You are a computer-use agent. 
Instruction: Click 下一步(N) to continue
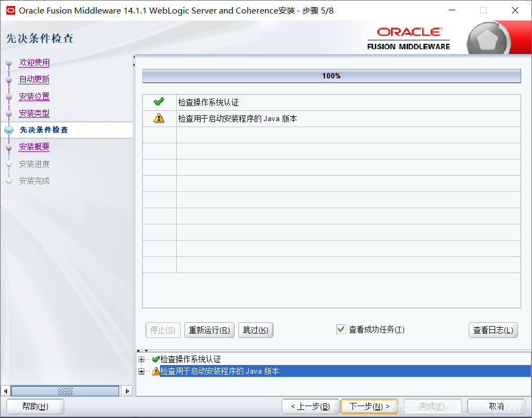pyautogui.click(x=369, y=406)
